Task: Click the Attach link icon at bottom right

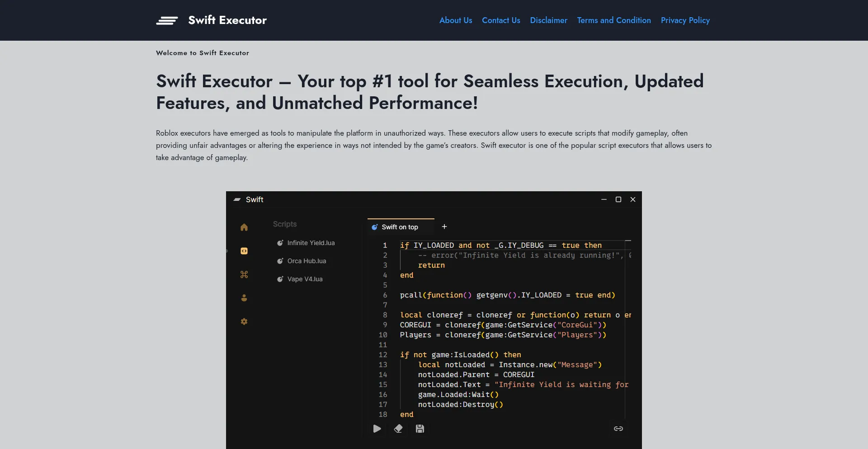Action: pos(618,429)
